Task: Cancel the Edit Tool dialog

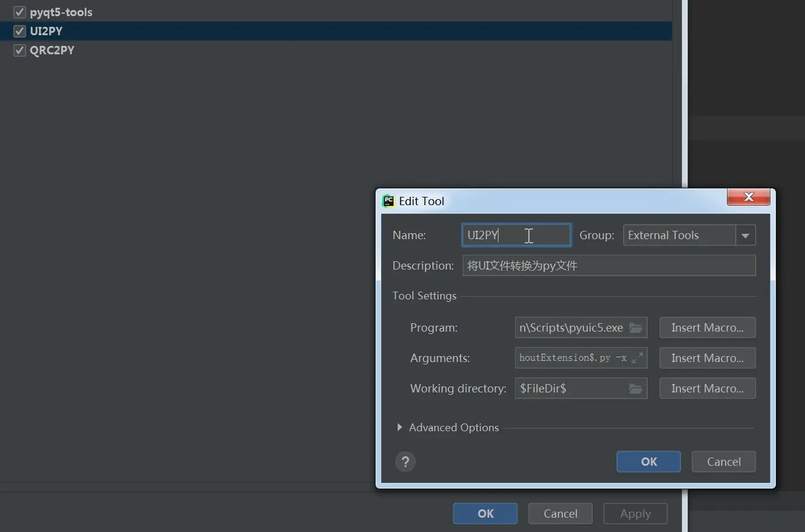Action: (723, 462)
